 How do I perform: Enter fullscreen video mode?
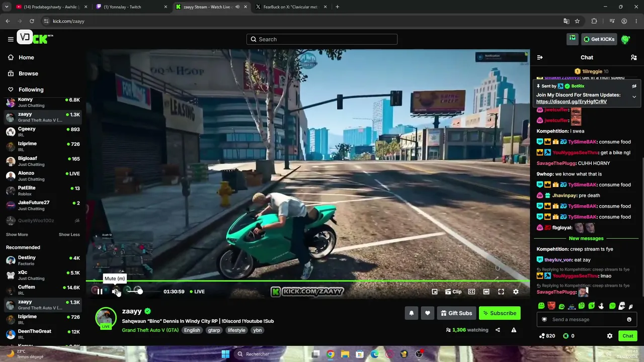pyautogui.click(x=501, y=292)
